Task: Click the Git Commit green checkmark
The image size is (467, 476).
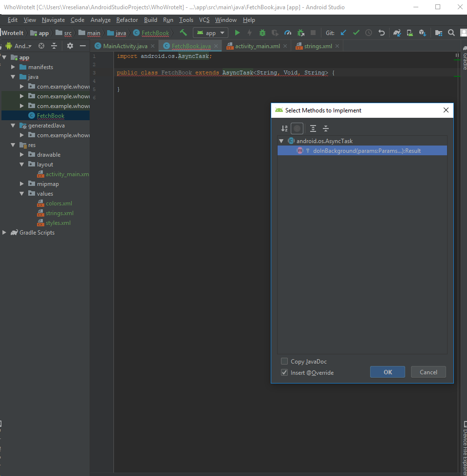Action: pyautogui.click(x=356, y=33)
